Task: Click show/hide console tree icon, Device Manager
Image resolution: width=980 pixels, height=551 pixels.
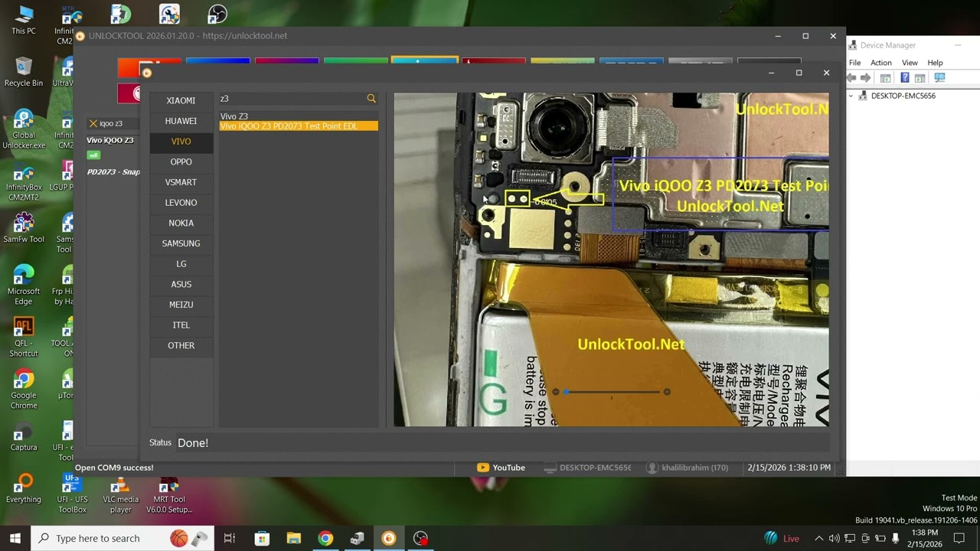Action: tap(886, 78)
